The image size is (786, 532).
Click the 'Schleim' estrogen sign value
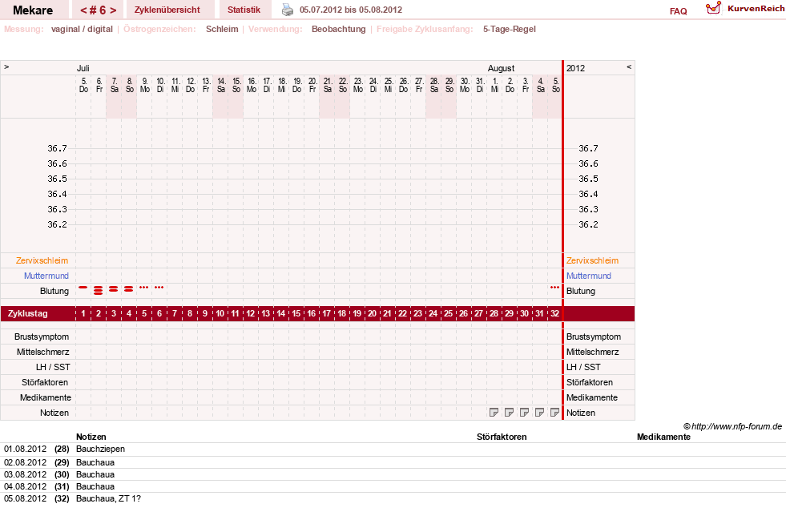click(222, 29)
